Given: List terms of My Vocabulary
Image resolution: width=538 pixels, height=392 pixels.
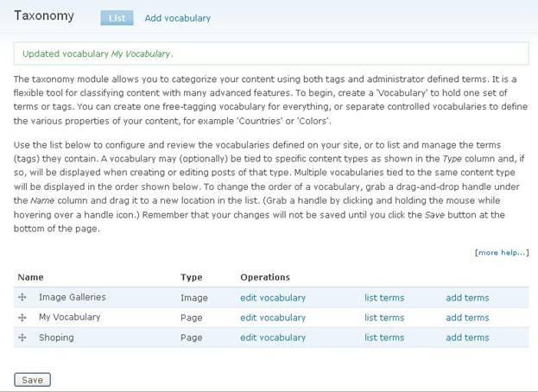Looking at the screenshot, I should [x=384, y=318].
